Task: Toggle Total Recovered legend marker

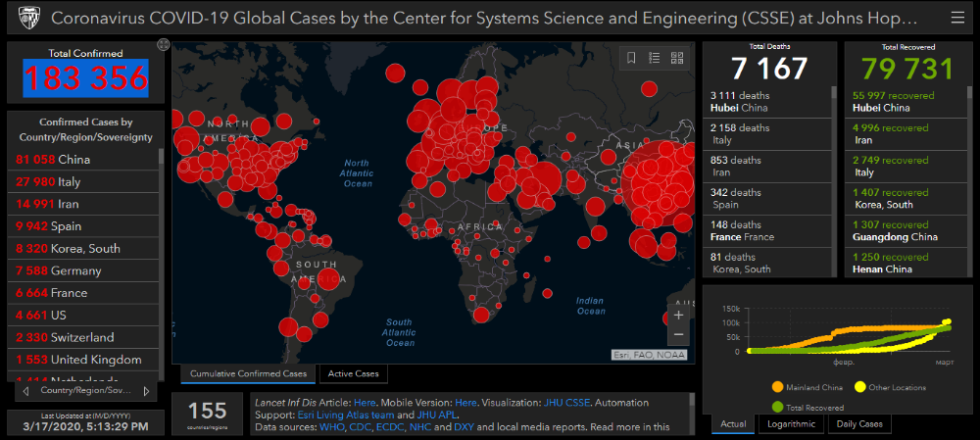Action: coord(777,407)
